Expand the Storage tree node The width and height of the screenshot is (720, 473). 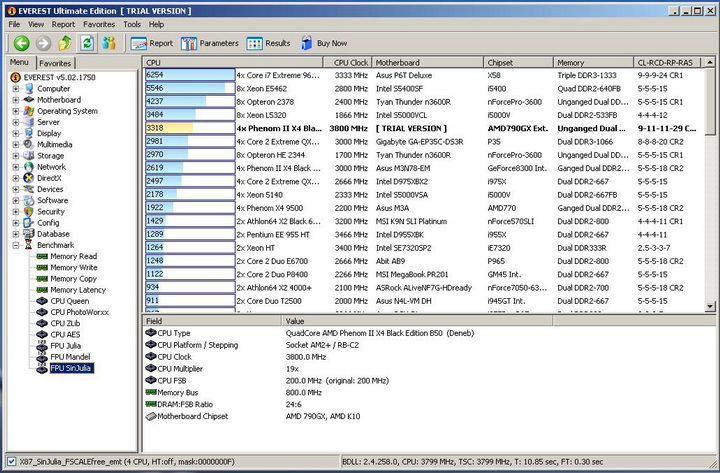16,156
